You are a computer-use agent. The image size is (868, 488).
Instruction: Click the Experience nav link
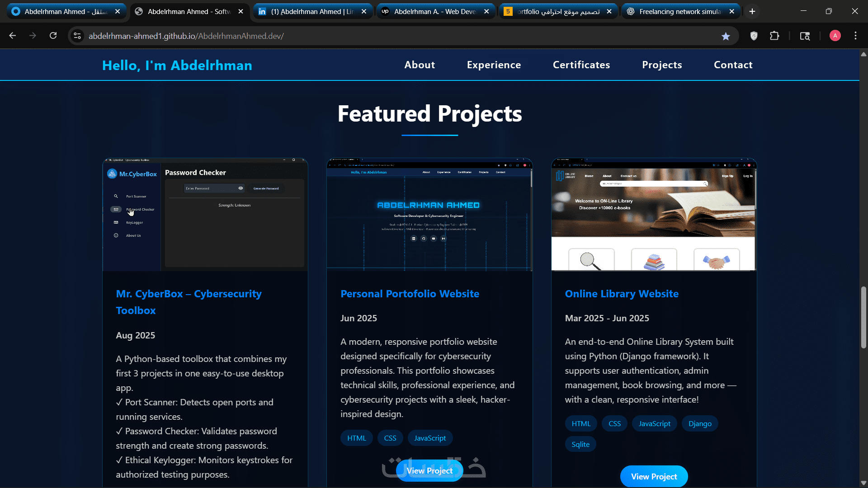[x=494, y=65]
